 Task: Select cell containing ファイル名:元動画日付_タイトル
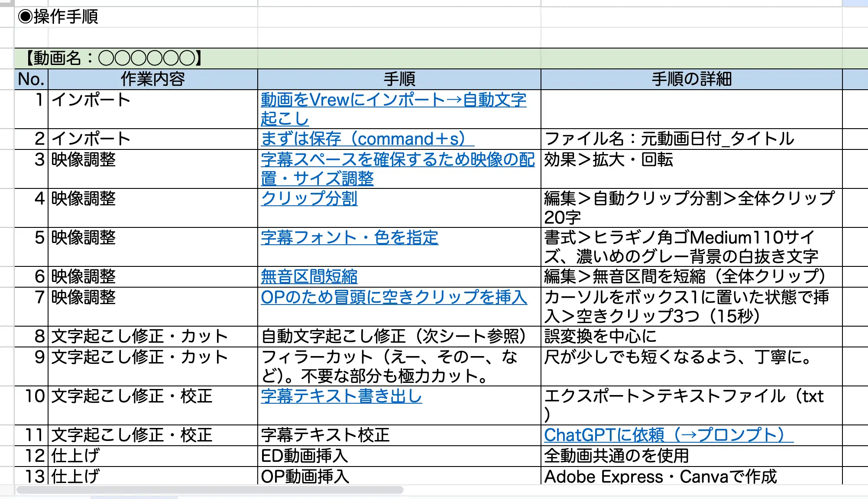691,139
